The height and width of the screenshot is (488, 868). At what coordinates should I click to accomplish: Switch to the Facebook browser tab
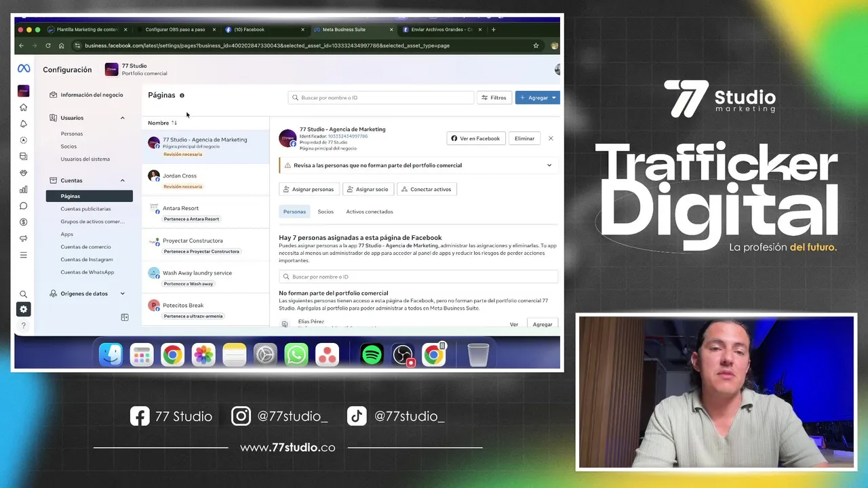coord(264,29)
